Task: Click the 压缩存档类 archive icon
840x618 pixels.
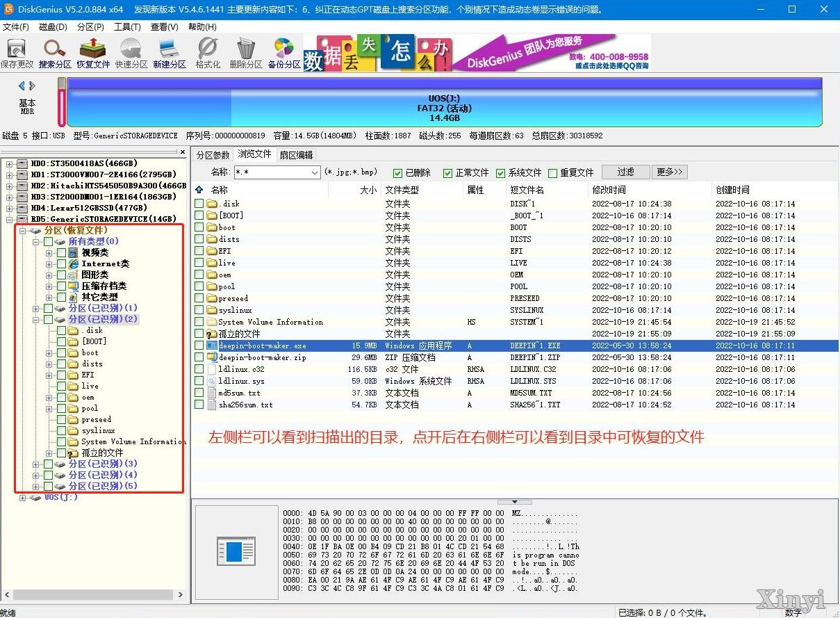Action: [73, 286]
